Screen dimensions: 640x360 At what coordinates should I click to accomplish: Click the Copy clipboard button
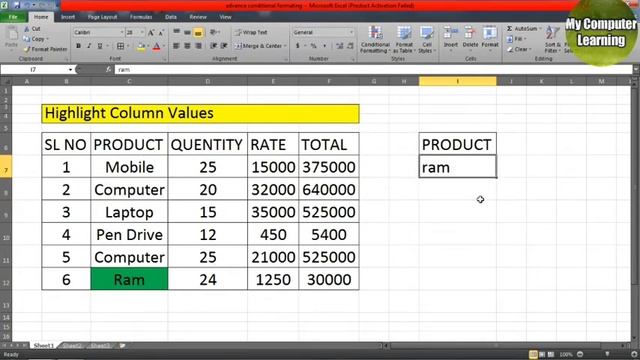pos(35,39)
